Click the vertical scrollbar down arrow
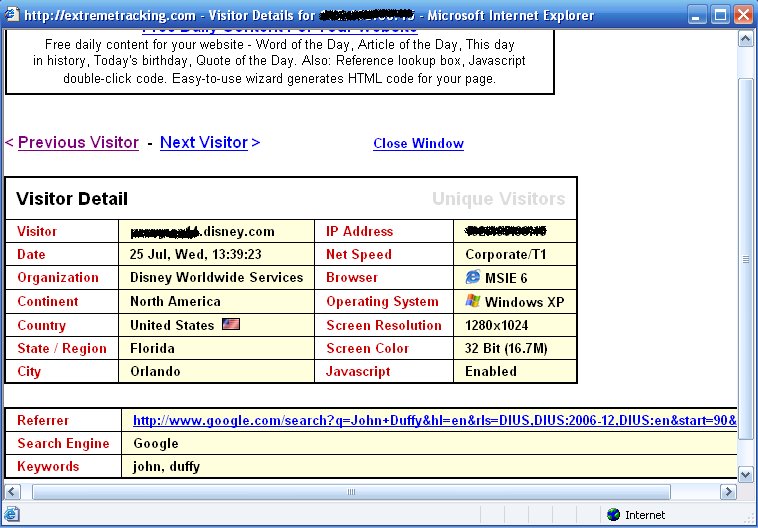Image resolution: width=758 pixels, height=528 pixels. pyautogui.click(x=745, y=474)
